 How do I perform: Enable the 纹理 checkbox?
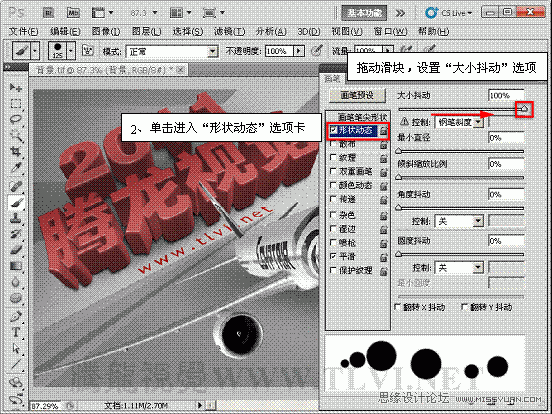(x=333, y=157)
